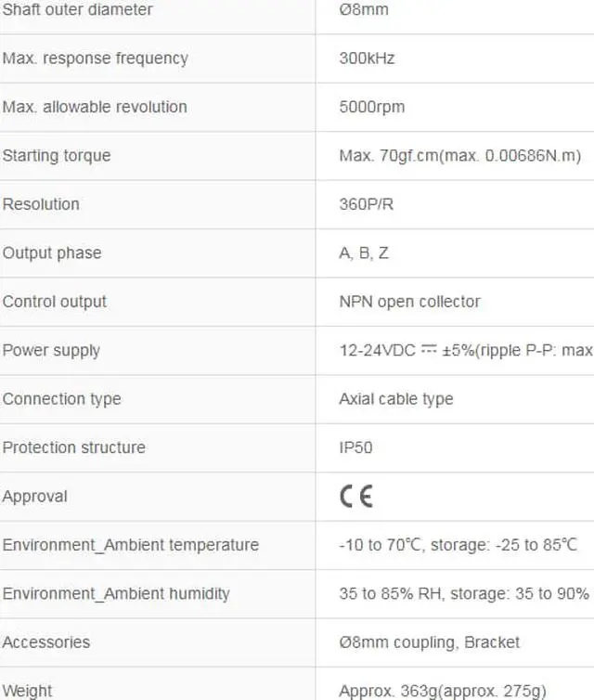Click the "Ø8mm coupling, Bracket" accessories value

click(429, 642)
